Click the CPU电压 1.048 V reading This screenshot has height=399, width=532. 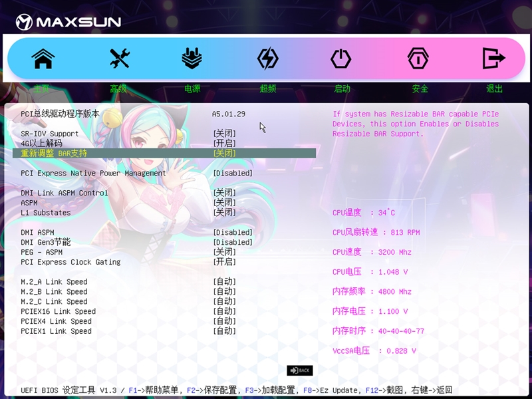click(370, 272)
